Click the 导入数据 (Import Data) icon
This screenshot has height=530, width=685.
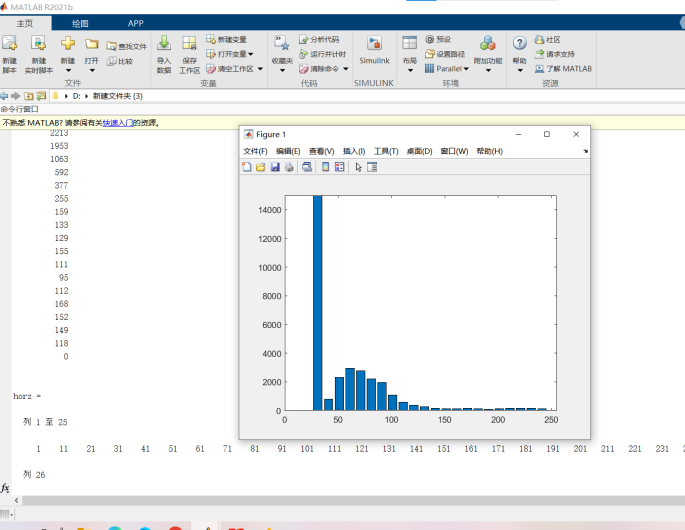(164, 43)
